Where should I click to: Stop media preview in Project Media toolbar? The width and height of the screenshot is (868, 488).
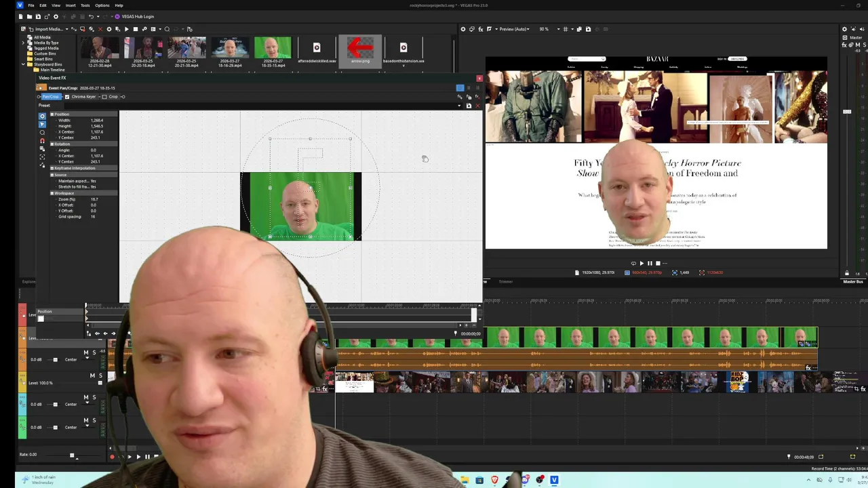point(136,29)
